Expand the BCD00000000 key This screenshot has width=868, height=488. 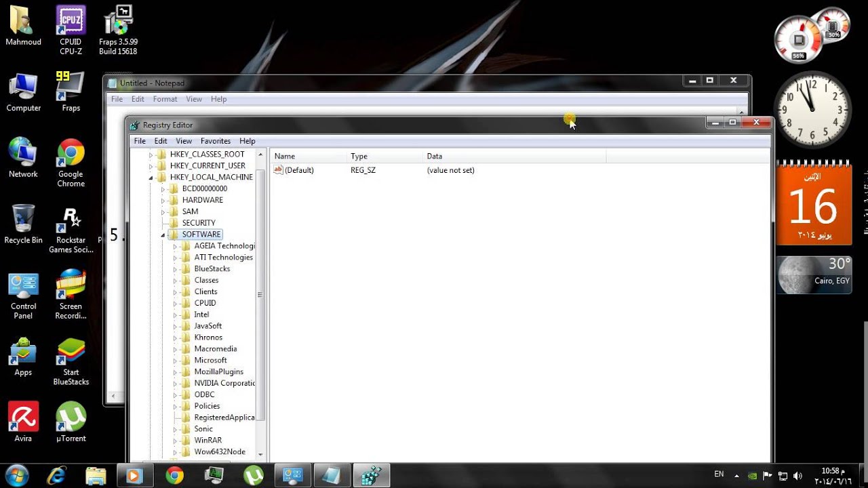coord(163,188)
